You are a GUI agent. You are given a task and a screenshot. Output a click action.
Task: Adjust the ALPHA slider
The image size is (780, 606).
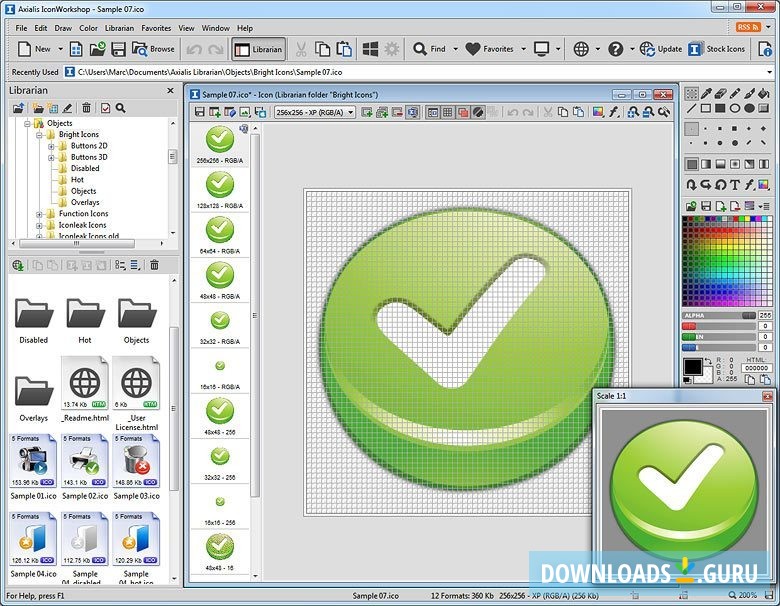tap(719, 315)
